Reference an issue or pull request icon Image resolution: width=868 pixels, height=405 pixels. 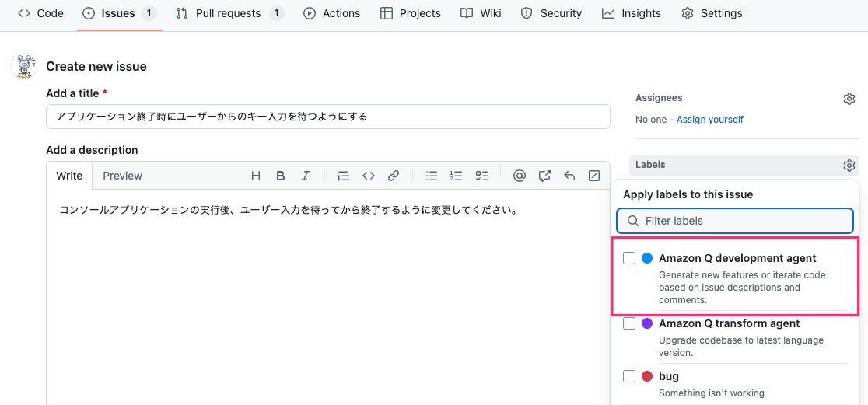coord(544,176)
